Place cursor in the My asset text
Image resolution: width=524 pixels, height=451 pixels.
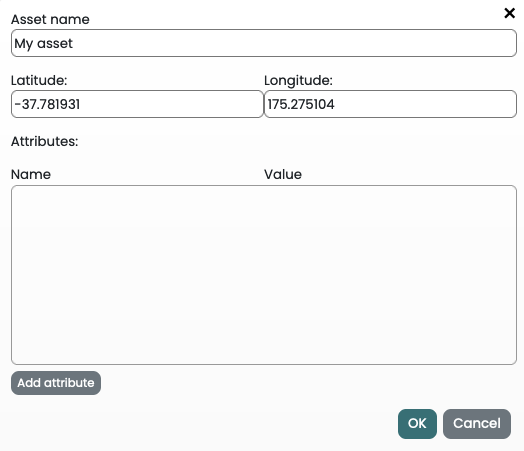(43, 44)
